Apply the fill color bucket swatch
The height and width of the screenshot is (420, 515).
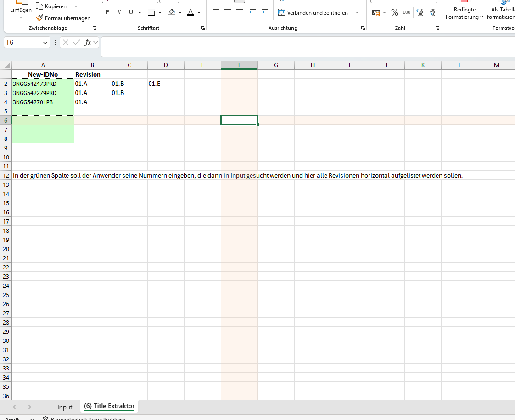[172, 12]
